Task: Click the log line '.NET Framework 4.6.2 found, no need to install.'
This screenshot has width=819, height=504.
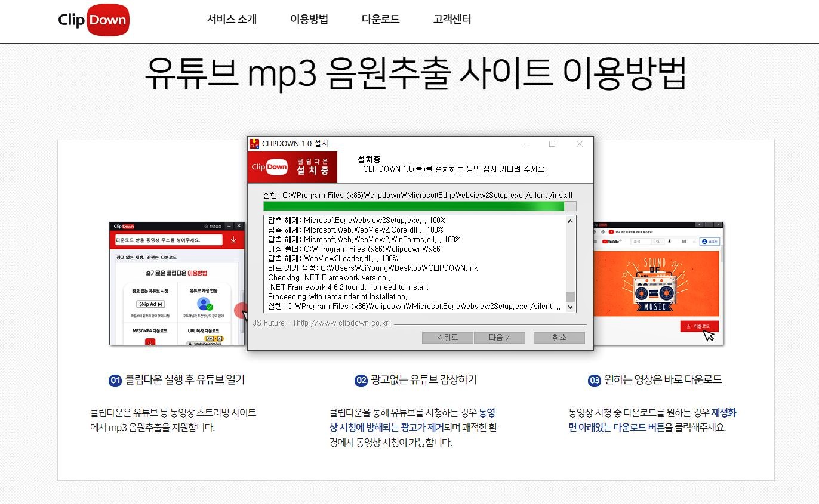Action: coord(349,287)
